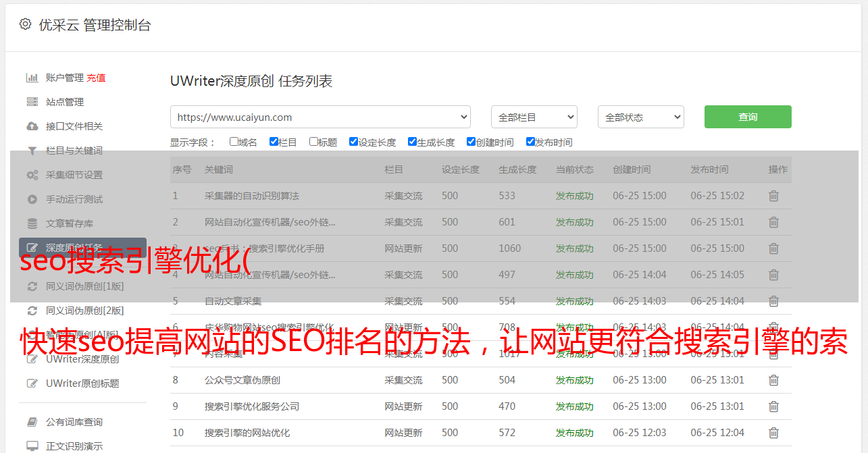Click the generated length value 1060
This screenshot has height=453, width=868.
click(x=510, y=248)
